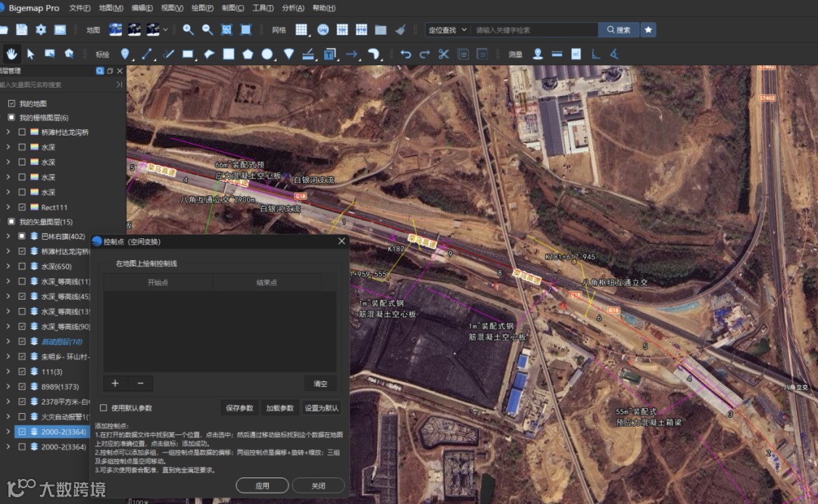Open the 定位查找 dropdown

[446, 30]
